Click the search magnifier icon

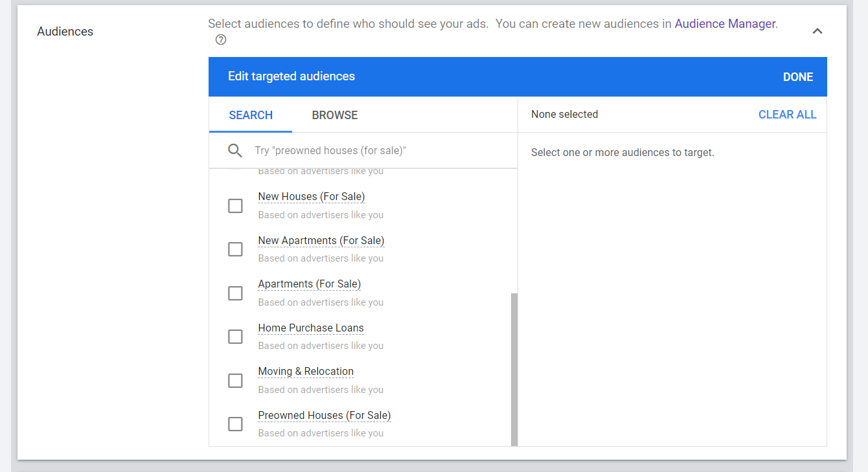235,151
